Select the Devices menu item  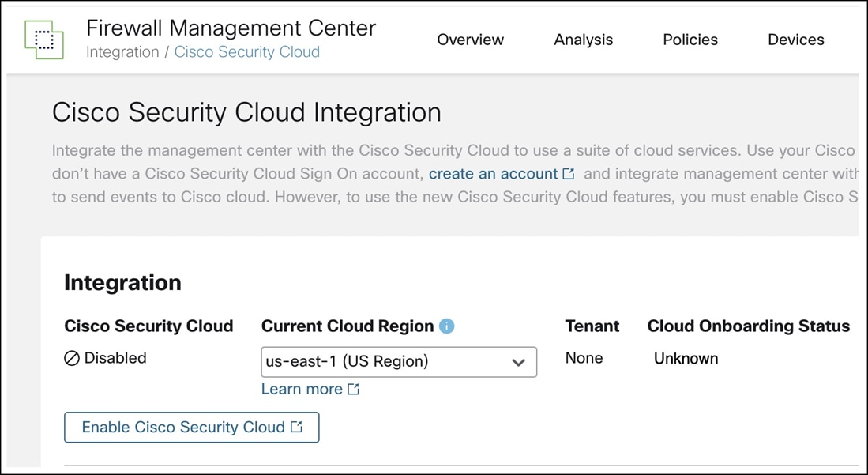795,40
